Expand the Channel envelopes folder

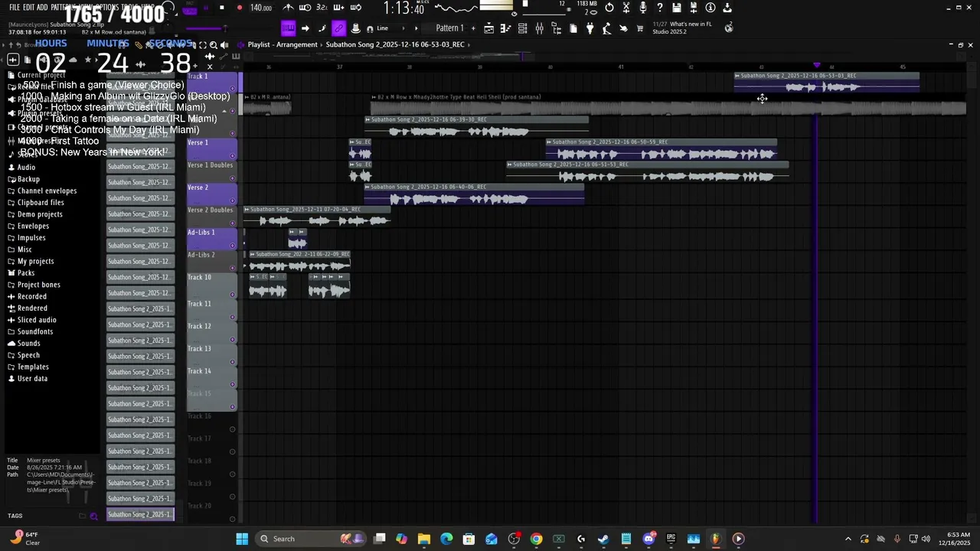(47, 191)
